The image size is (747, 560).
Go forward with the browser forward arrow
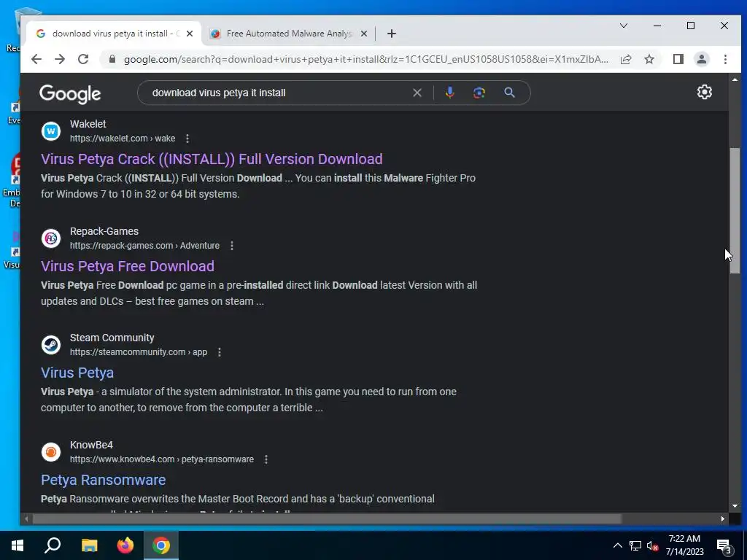click(x=60, y=59)
